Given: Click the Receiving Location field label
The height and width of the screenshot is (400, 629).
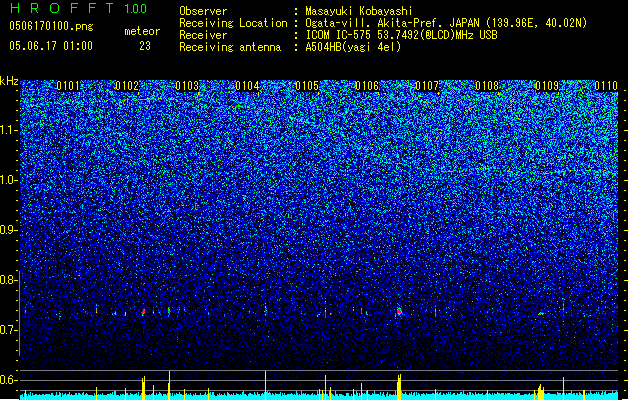Looking at the screenshot, I should click(x=233, y=23).
